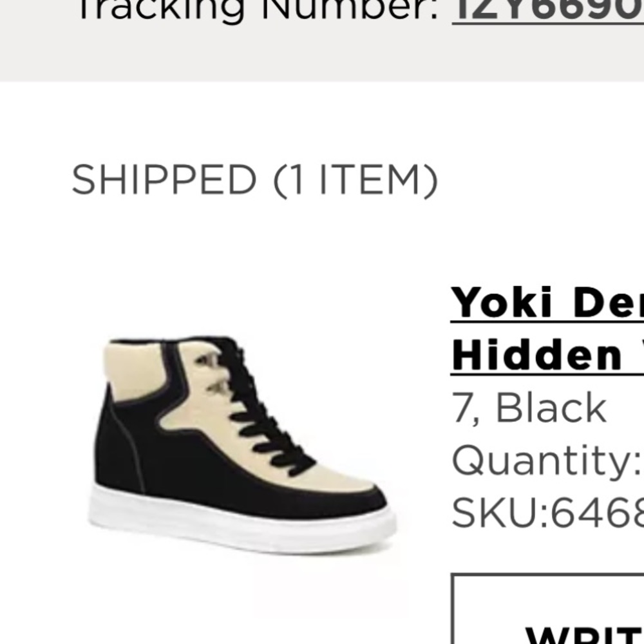Click the '7, Black' size and color text
This screenshot has width=644, height=644.
pos(529,408)
